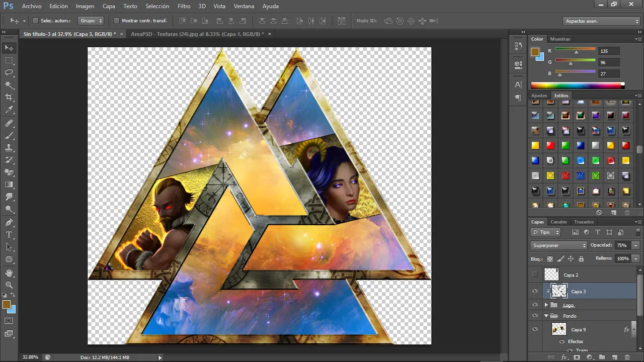Open the Character panel 'A' icon
The width and height of the screenshot is (644, 362).
tap(518, 84)
